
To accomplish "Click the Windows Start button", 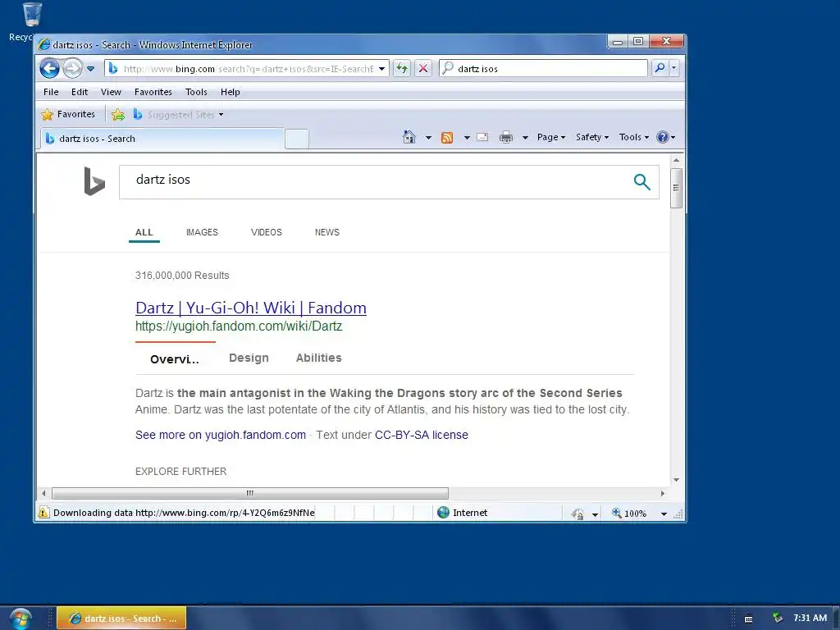I will (x=21, y=619).
